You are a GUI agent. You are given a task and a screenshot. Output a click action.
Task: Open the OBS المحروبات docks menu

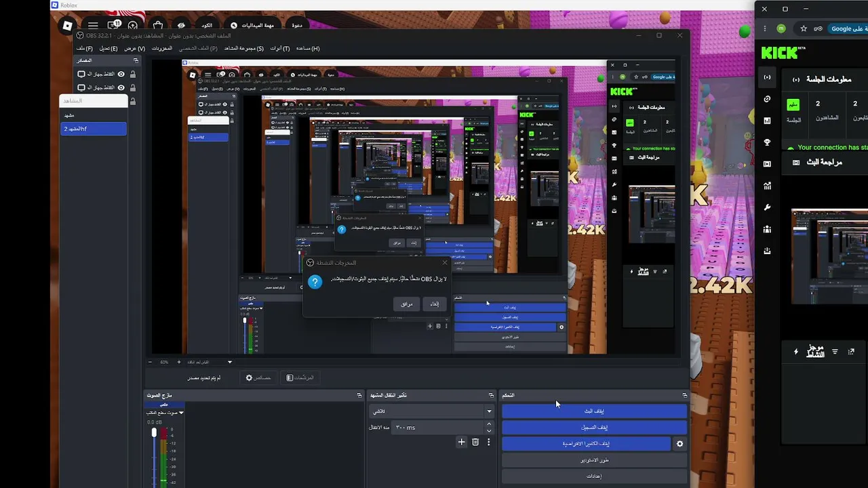click(x=161, y=48)
